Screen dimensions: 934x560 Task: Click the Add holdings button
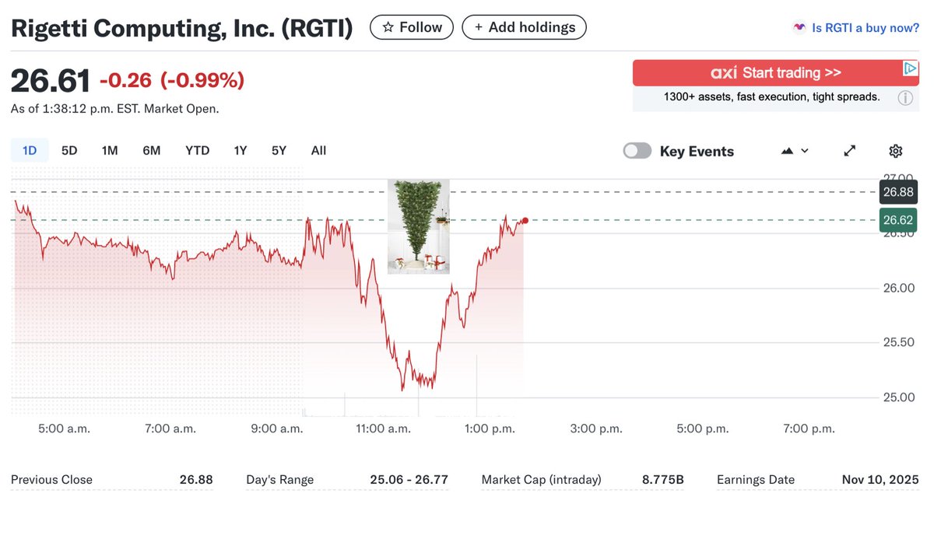coord(524,27)
